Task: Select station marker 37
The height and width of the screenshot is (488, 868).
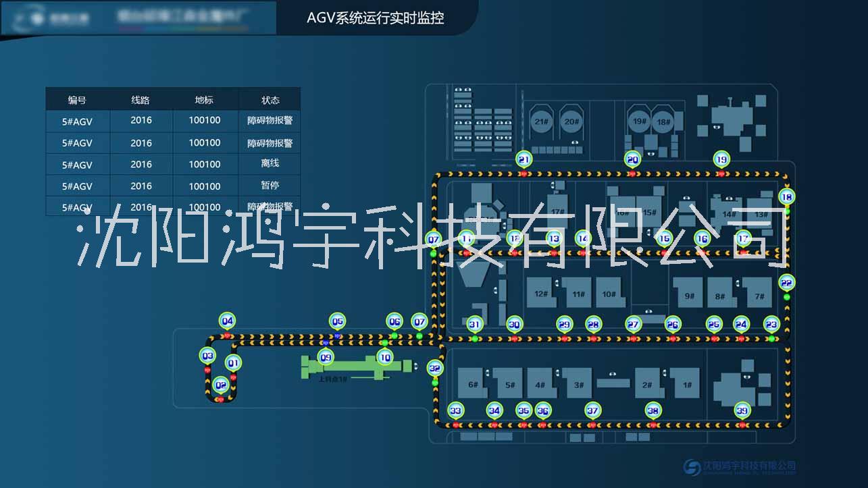Action: 592,410
